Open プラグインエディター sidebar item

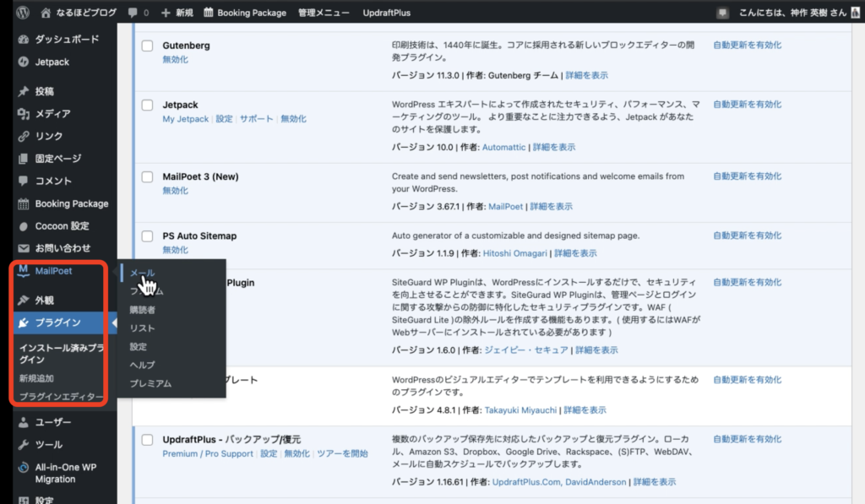61,397
